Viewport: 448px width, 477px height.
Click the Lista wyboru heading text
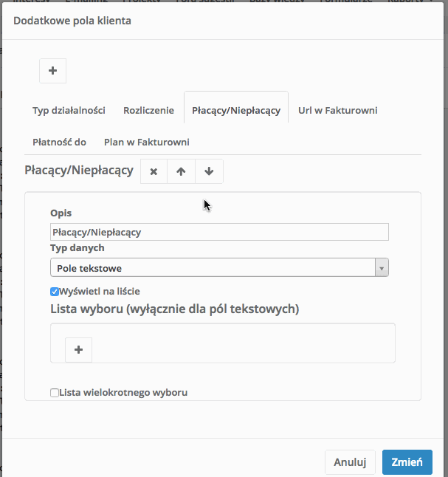tap(174, 308)
